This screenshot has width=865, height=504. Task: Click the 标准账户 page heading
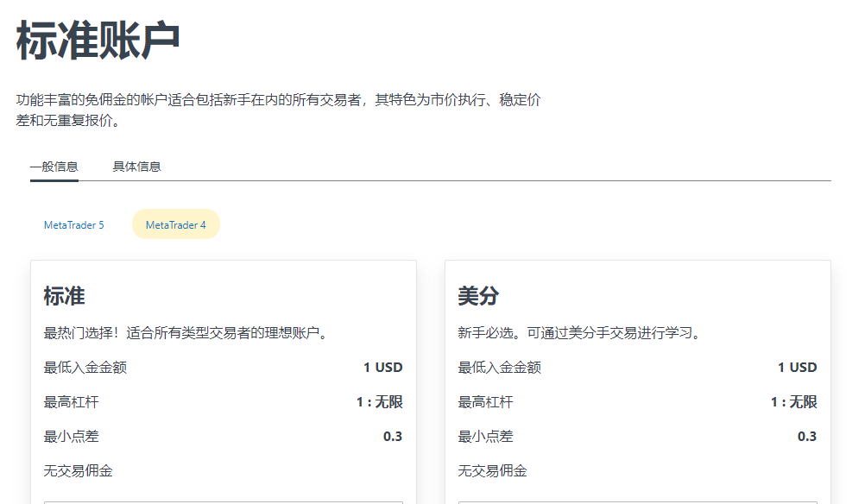(x=98, y=41)
